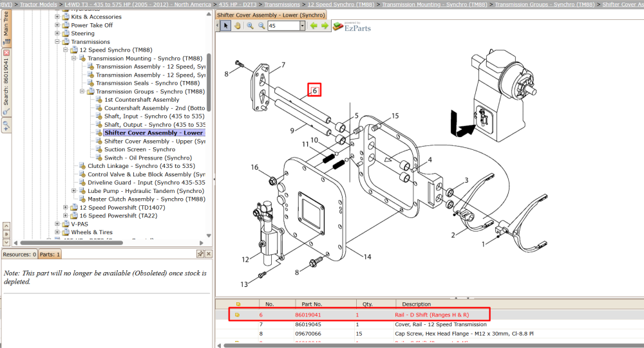Select the arrow pointer tool
Screen dimensions: 644x348
pyautogui.click(x=225, y=26)
